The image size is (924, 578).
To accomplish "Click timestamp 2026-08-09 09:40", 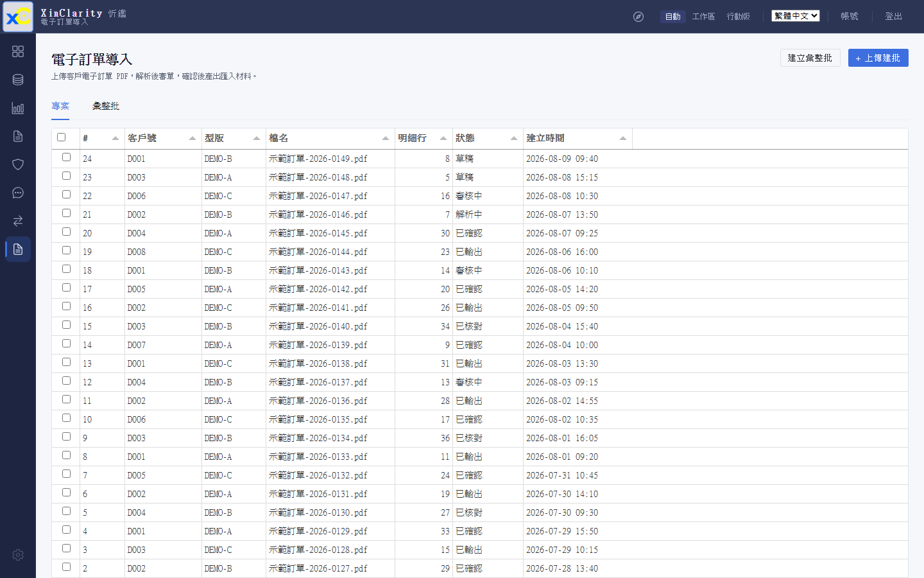I will point(562,159).
